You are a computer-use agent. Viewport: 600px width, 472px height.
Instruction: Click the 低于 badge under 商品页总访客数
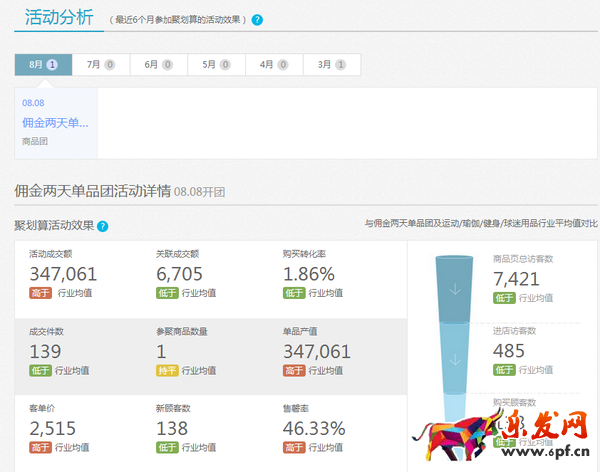tap(504, 298)
